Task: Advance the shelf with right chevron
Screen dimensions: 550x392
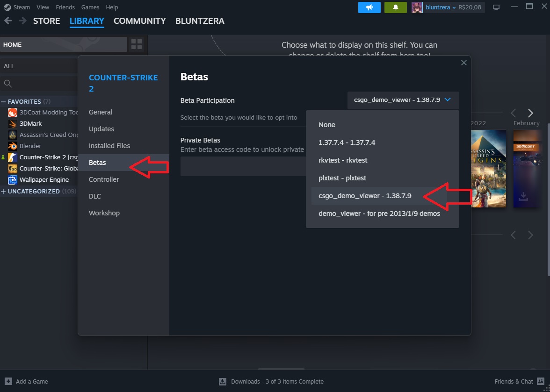Action: click(x=530, y=113)
